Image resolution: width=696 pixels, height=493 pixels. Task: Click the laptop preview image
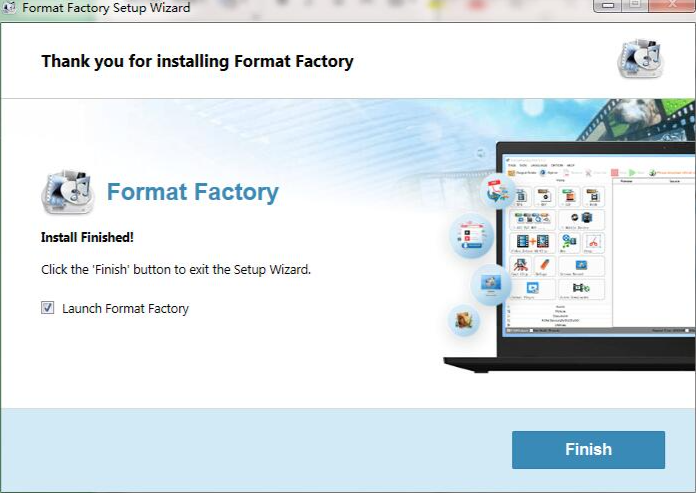click(x=569, y=256)
